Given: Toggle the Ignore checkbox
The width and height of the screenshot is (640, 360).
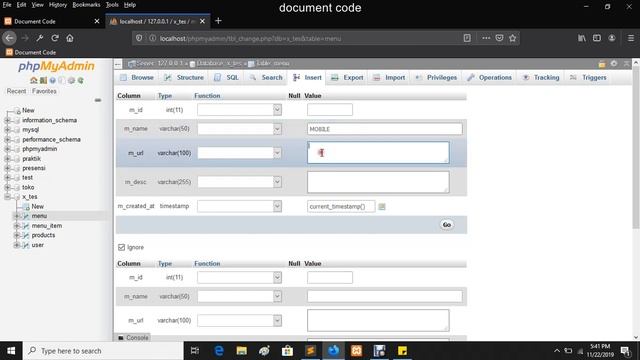Looking at the screenshot, I should click(x=121, y=247).
